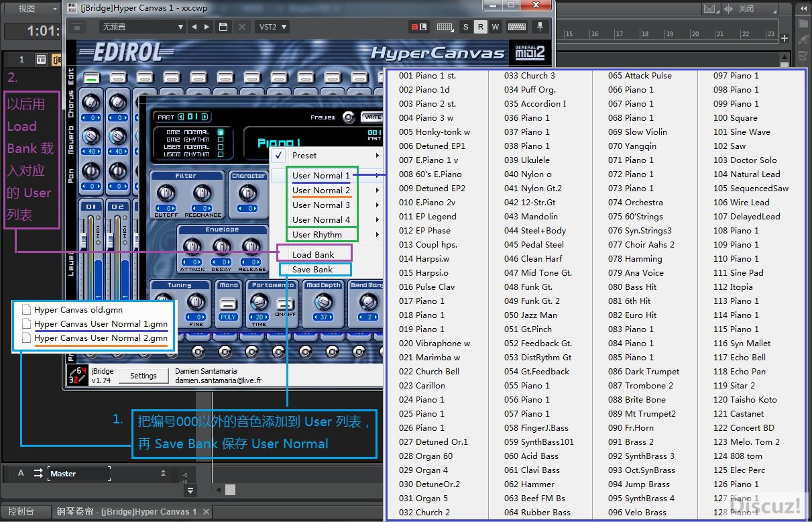Click the jBridge 64/32 logo icon

[77, 375]
